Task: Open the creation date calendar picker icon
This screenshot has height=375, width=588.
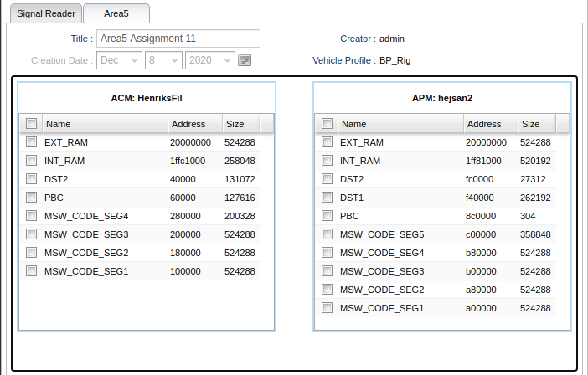Action: (245, 60)
